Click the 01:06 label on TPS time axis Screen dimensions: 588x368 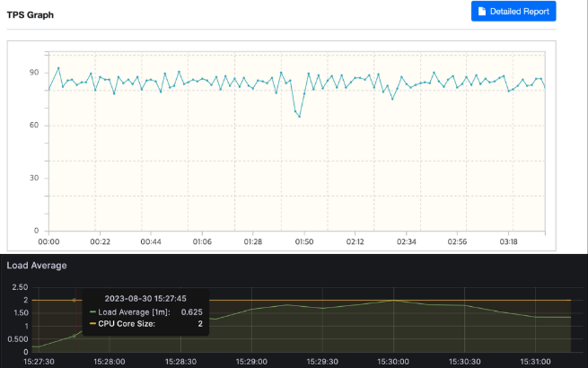[x=202, y=241]
